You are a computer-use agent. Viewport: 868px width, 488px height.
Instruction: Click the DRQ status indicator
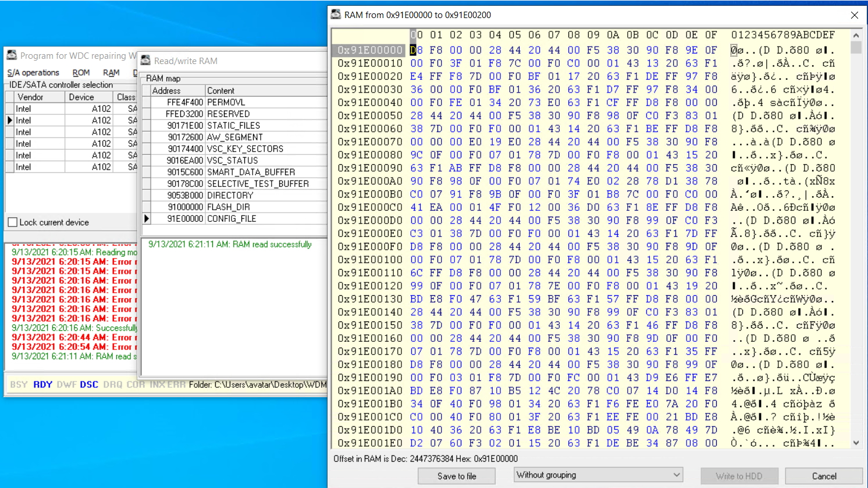click(112, 385)
